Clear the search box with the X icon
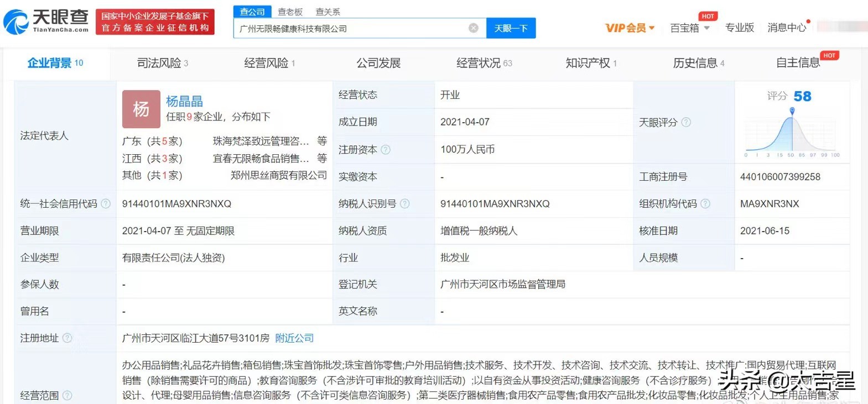The width and height of the screenshot is (868, 404). tap(474, 28)
